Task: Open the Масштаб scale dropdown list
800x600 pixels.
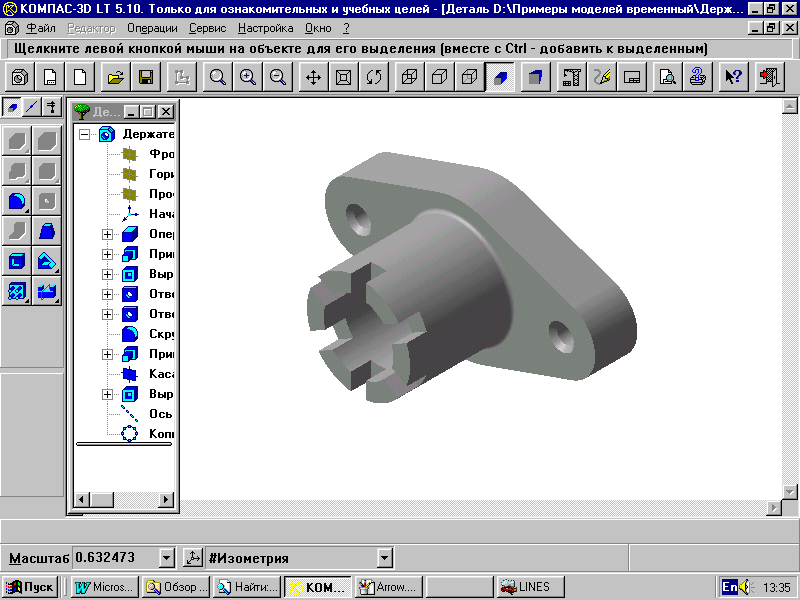Action: 166,558
